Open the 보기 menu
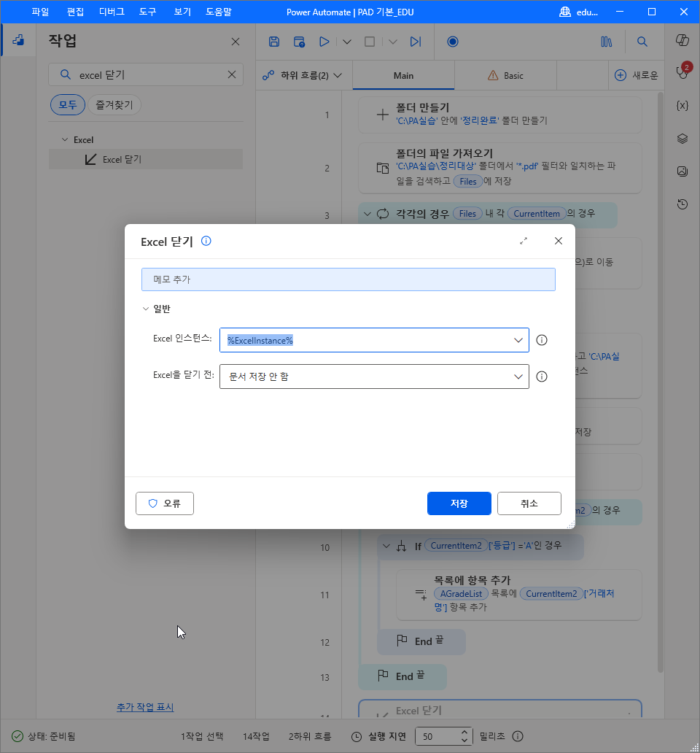 pyautogui.click(x=182, y=12)
